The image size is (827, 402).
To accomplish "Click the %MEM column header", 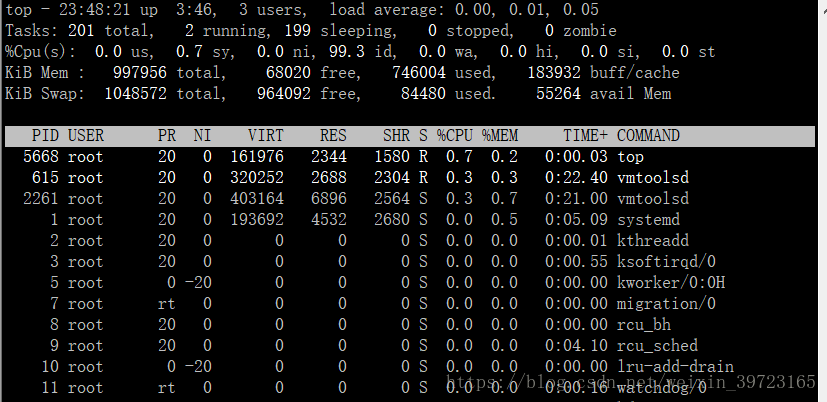I will click(x=500, y=136).
